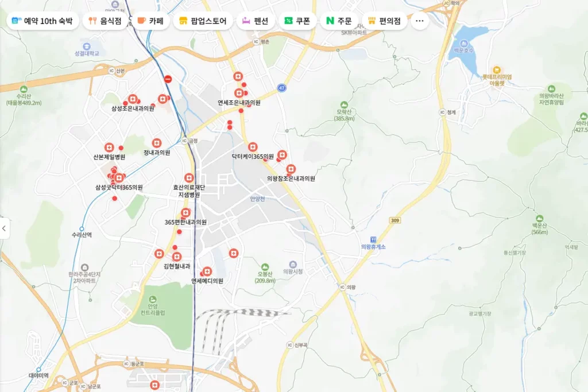Screen dimensions: 588x392
Task: Open the 닥터케이365의원 map marker
Action: 252,146
